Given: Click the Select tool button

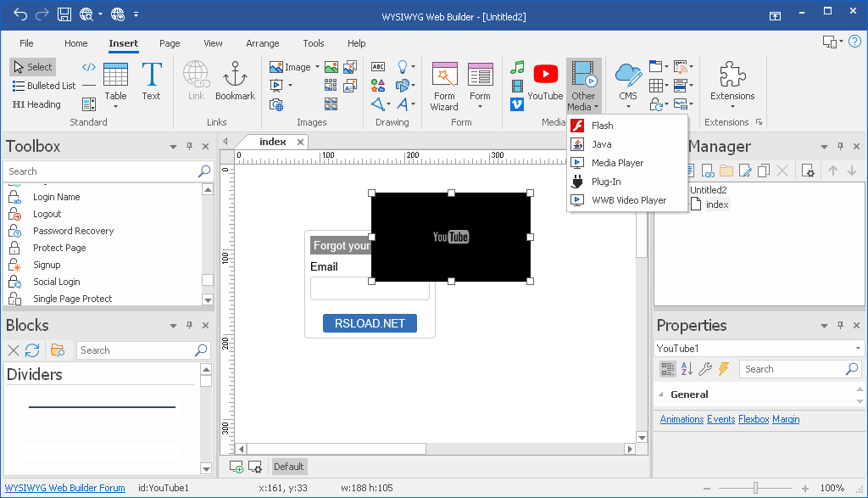Looking at the screenshot, I should click(x=33, y=67).
